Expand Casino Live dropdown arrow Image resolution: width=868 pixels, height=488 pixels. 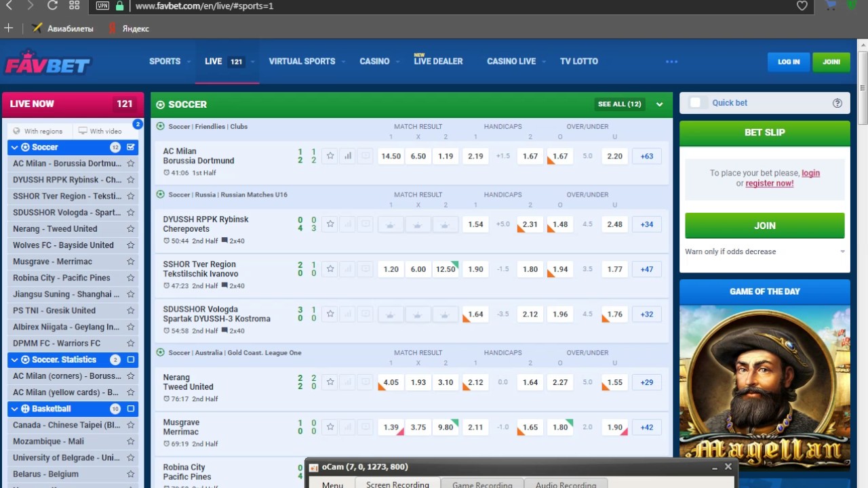point(544,62)
